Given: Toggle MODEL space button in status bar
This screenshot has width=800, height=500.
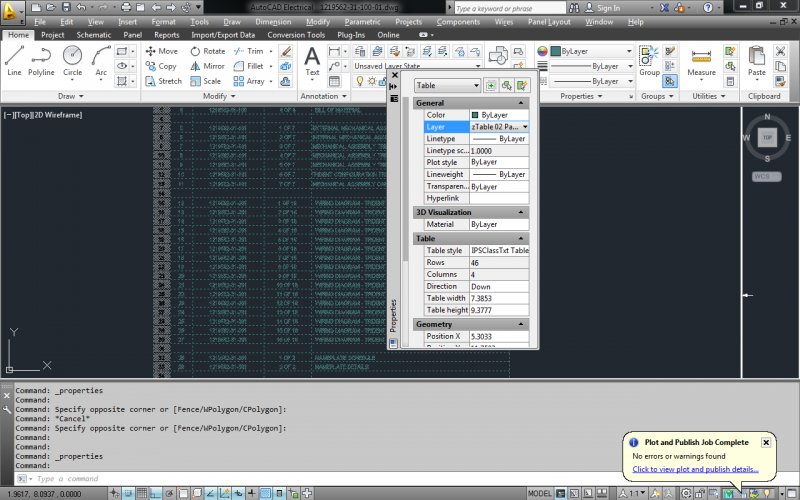Looking at the screenshot, I should point(539,494).
